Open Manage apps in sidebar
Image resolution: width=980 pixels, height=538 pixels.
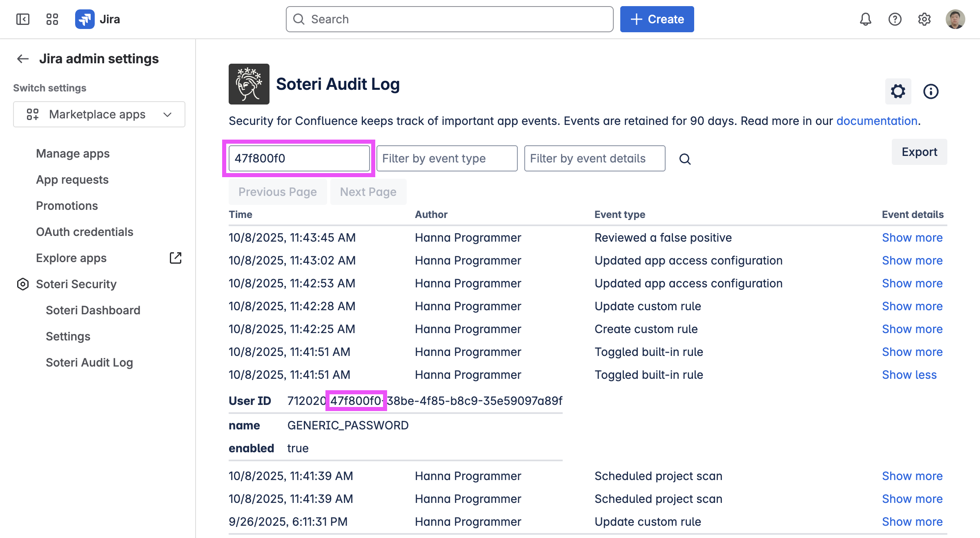[73, 153]
